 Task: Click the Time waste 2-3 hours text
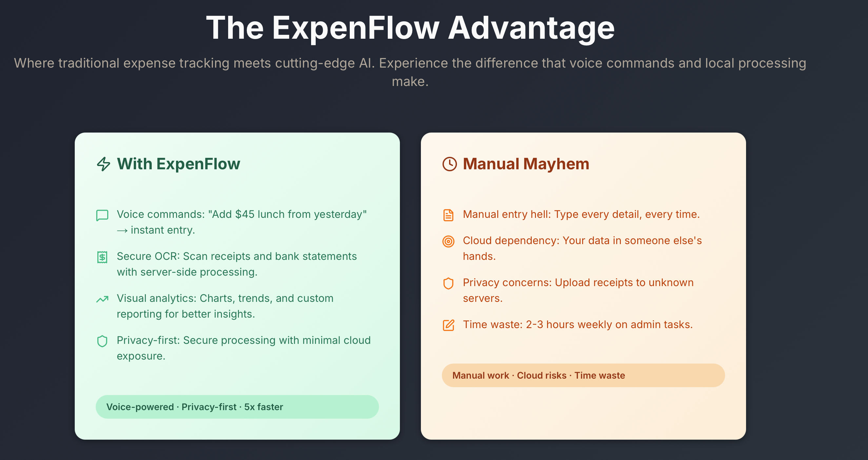(x=578, y=324)
